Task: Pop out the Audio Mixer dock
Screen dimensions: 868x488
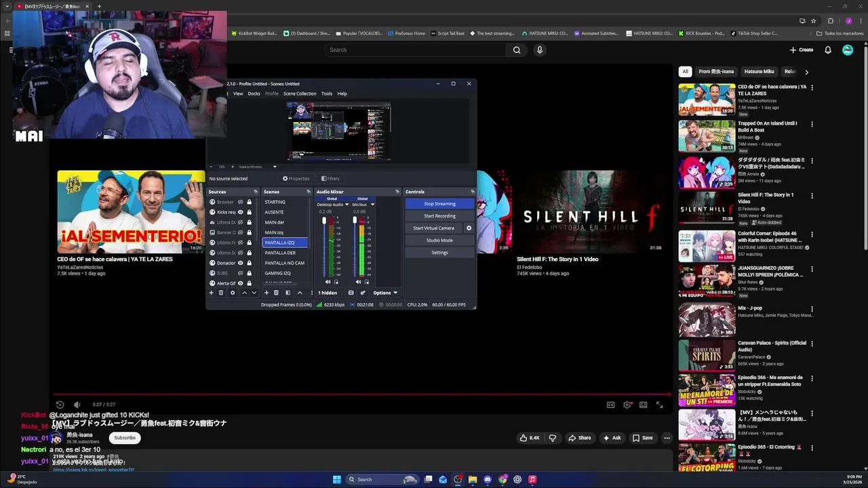Action: [397, 192]
